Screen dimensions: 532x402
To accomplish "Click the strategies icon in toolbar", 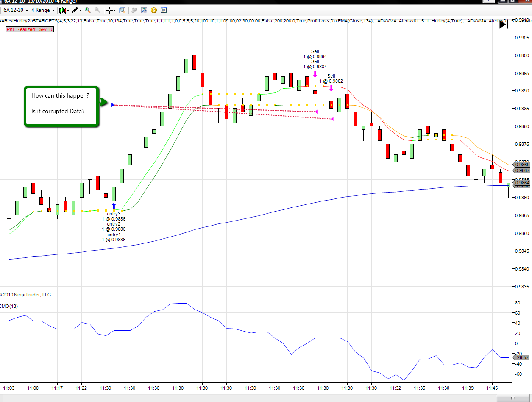I will pos(134,10).
